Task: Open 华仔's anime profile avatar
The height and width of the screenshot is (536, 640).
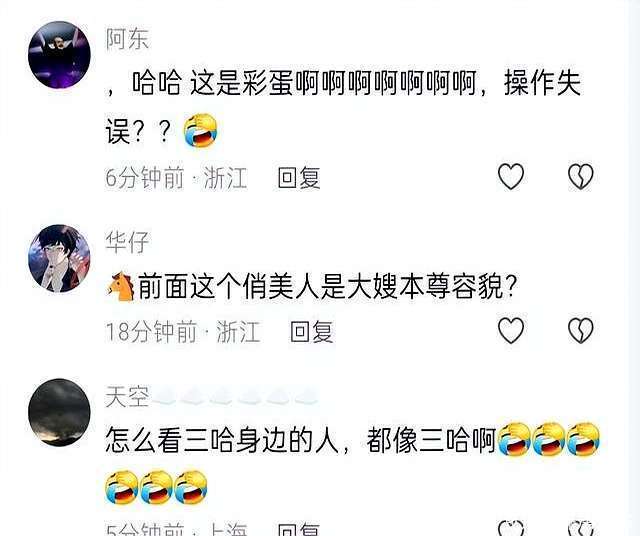Action: click(x=59, y=258)
